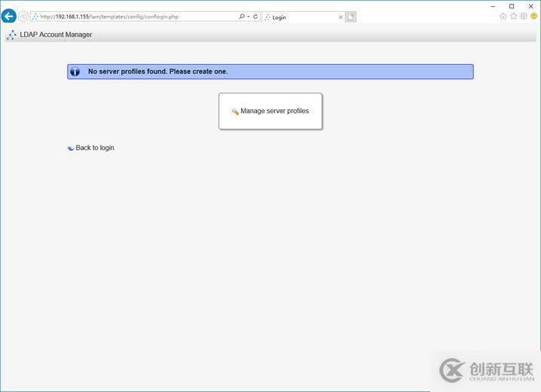
Task: Open Manage server profiles button
Action: pos(270,111)
